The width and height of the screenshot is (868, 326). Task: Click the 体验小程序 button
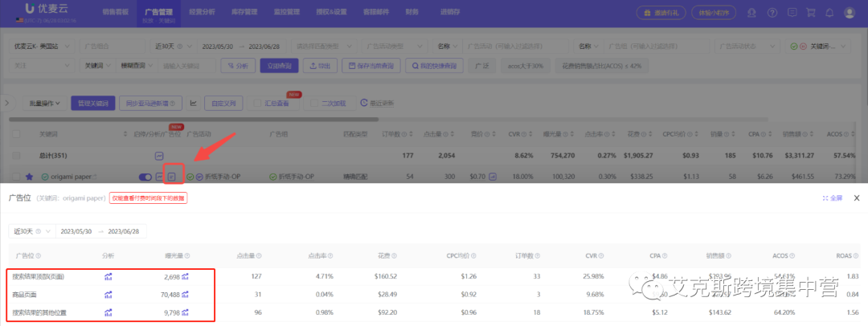point(713,11)
